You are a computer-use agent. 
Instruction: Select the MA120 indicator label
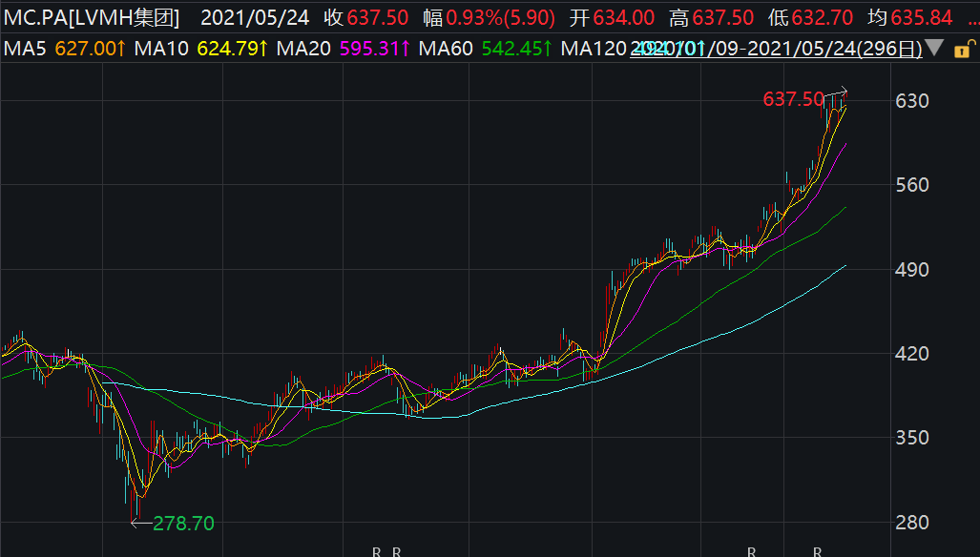594,49
